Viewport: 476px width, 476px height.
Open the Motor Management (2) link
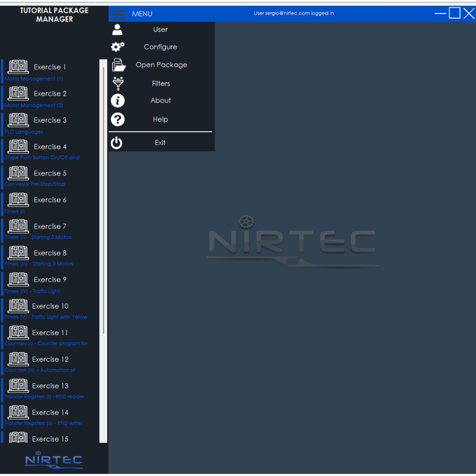pos(34,105)
